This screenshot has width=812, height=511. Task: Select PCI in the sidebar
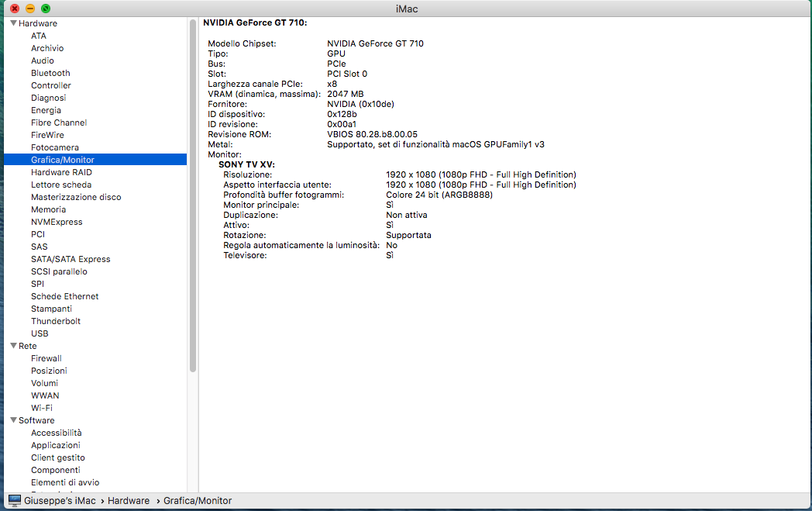[38, 234]
